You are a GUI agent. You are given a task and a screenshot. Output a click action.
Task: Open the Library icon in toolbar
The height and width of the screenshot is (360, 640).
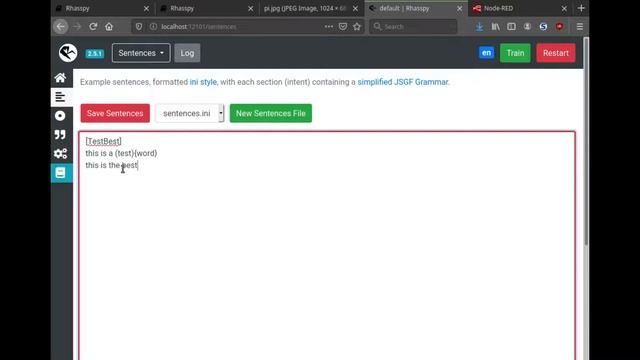click(x=496, y=27)
